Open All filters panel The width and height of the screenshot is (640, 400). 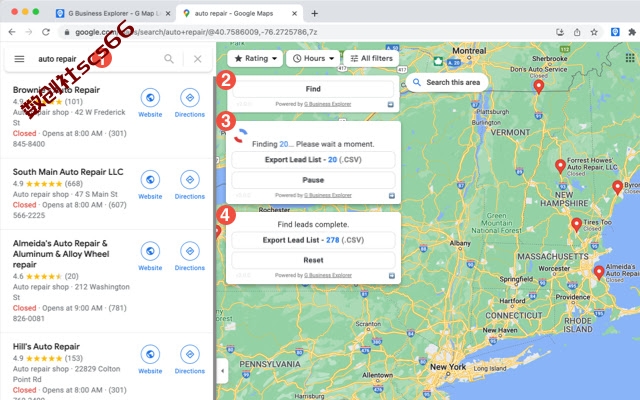(371, 58)
